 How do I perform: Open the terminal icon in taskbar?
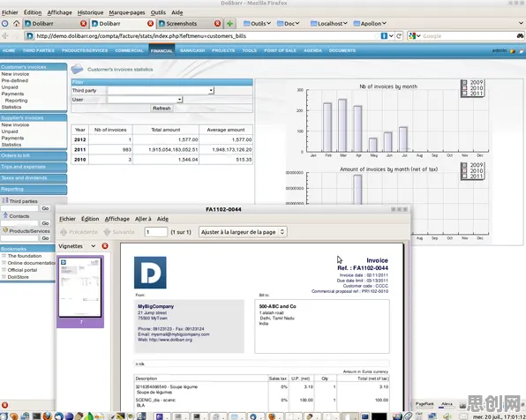36,416
